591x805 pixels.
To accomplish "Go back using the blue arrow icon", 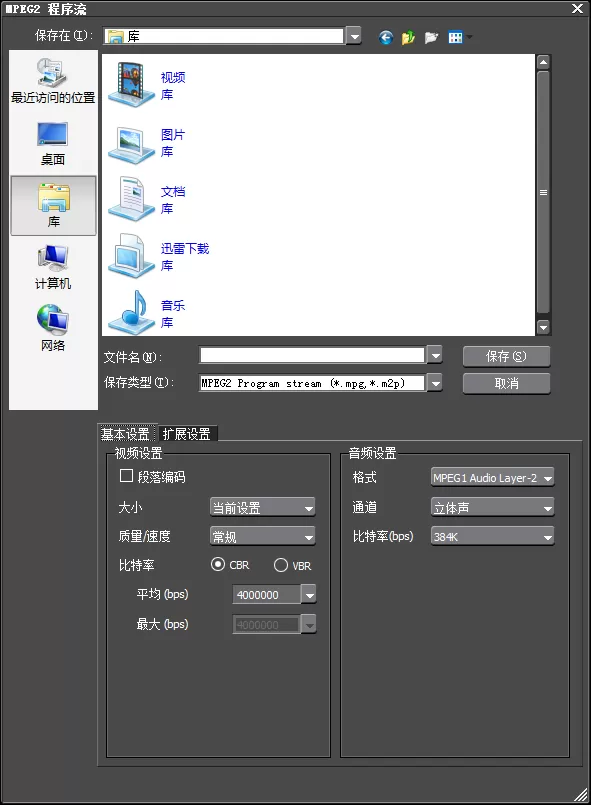I will click(386, 37).
